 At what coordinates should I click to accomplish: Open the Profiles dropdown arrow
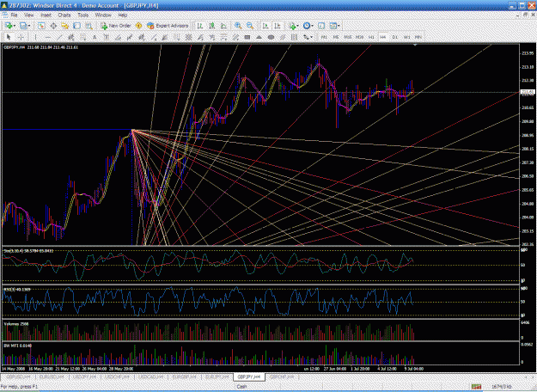coord(29,26)
